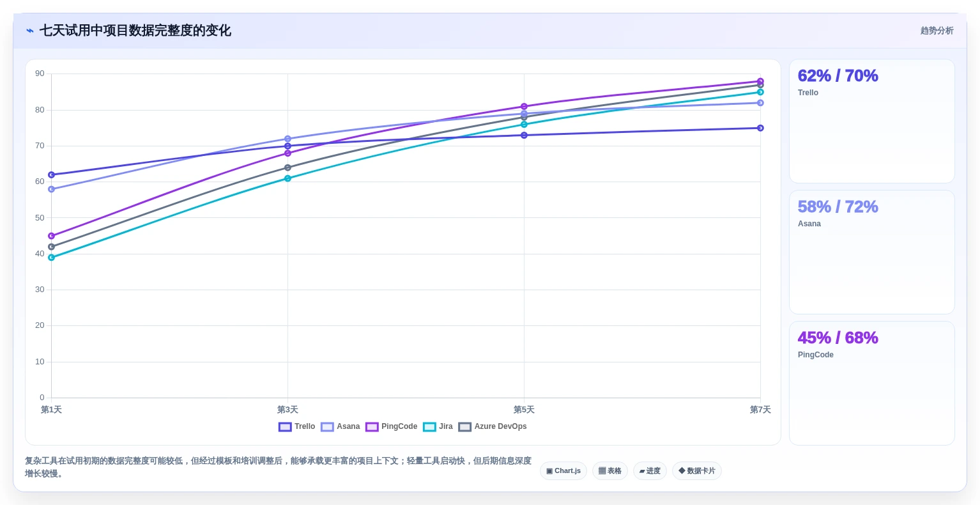Click PingCode data point at 第7天
The width and height of the screenshot is (980, 505).
[x=760, y=81]
